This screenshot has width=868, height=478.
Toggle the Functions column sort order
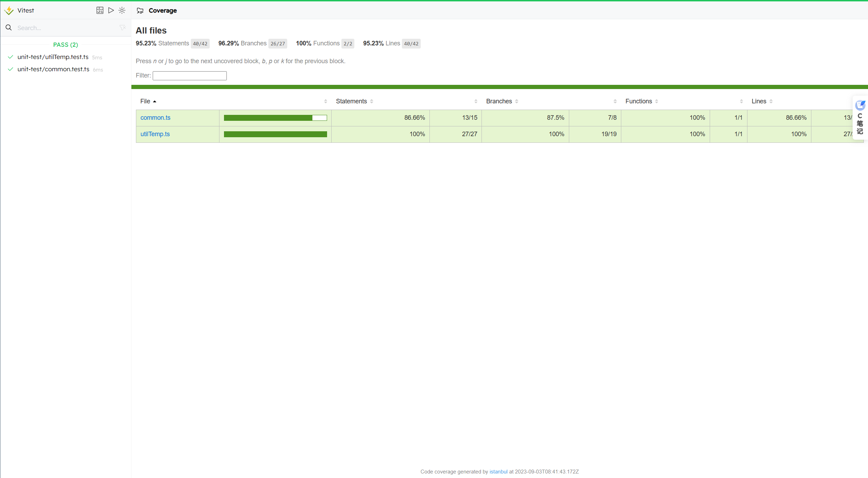coord(657,101)
